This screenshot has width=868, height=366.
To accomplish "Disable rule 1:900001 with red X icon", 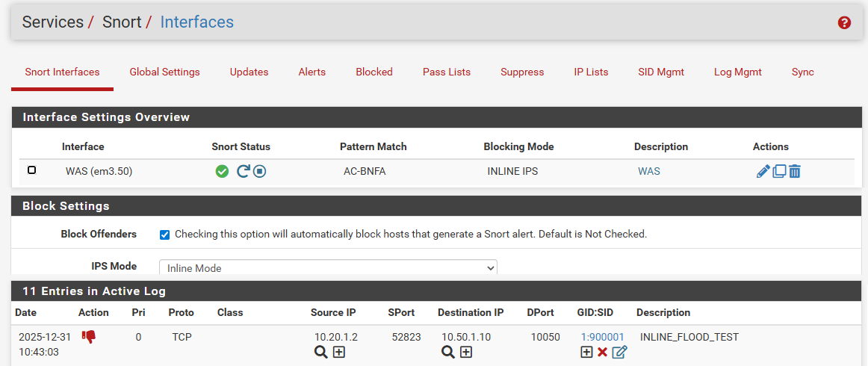I will pyautogui.click(x=603, y=352).
